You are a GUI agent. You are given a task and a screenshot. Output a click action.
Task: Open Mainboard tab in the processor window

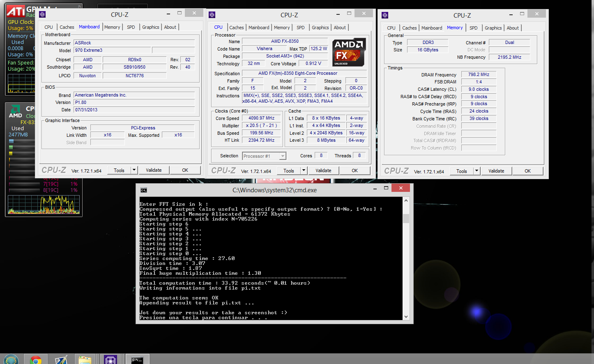(x=259, y=28)
